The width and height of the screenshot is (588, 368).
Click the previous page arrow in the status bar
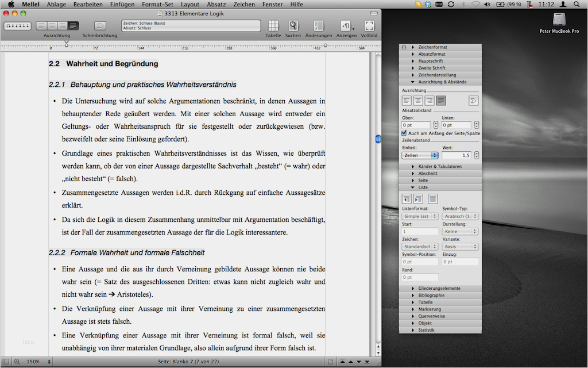pyautogui.click(x=351, y=362)
